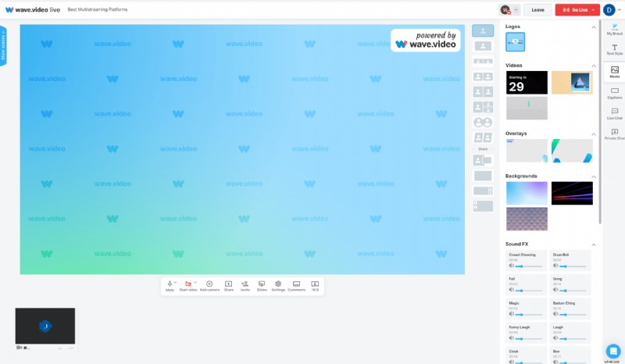625x364 pixels.
Task: Mute the microphone in the bottom toolbar
Action: click(x=170, y=284)
